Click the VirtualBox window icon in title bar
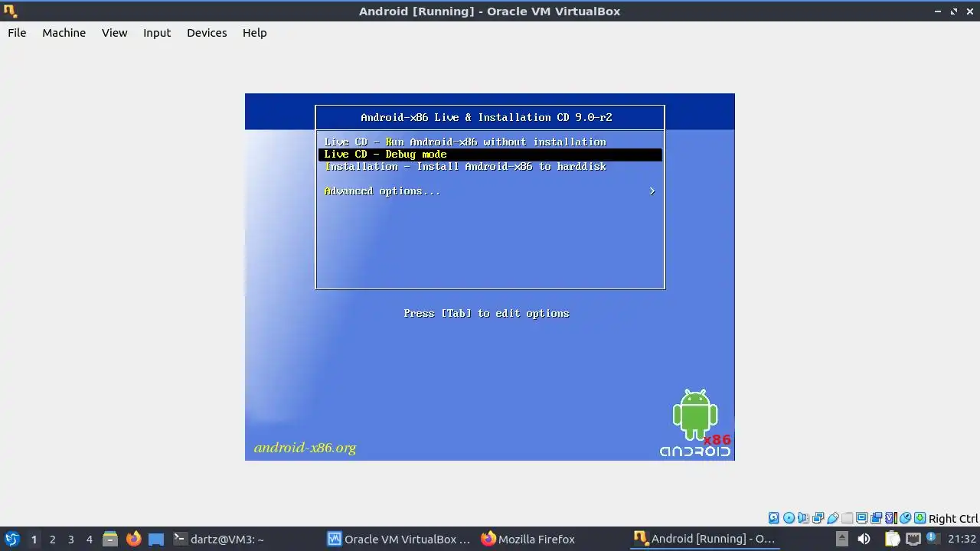This screenshot has width=980, height=551. (10, 11)
